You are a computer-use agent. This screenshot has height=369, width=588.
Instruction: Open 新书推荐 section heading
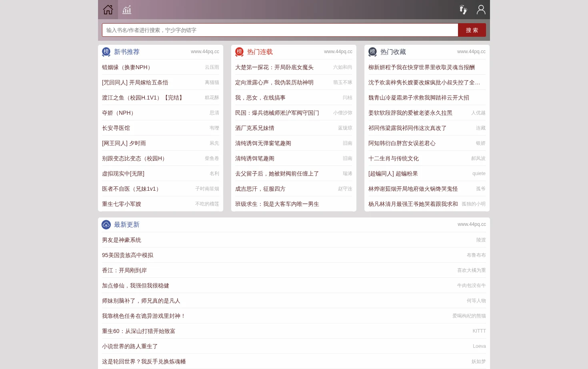(127, 52)
